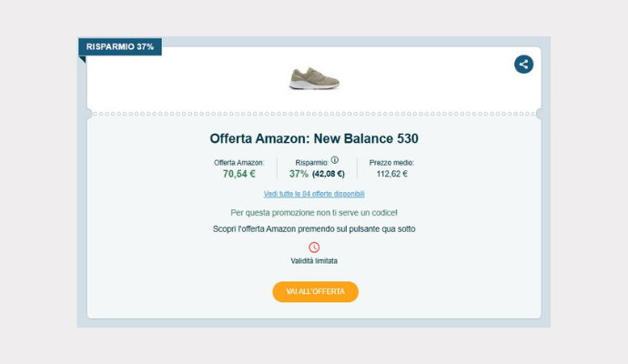Viewport: 628px width, 364px height.
Task: Click the dotted coupon separator line
Action: (314, 114)
